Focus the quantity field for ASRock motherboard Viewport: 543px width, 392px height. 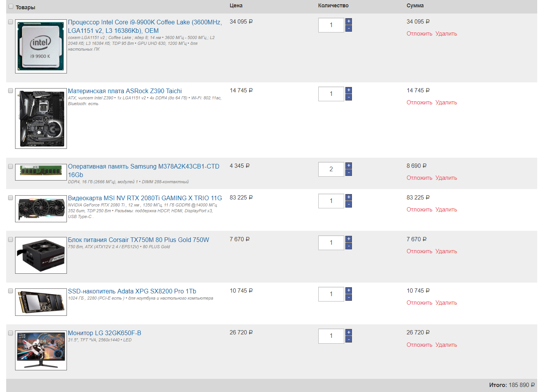(x=331, y=94)
